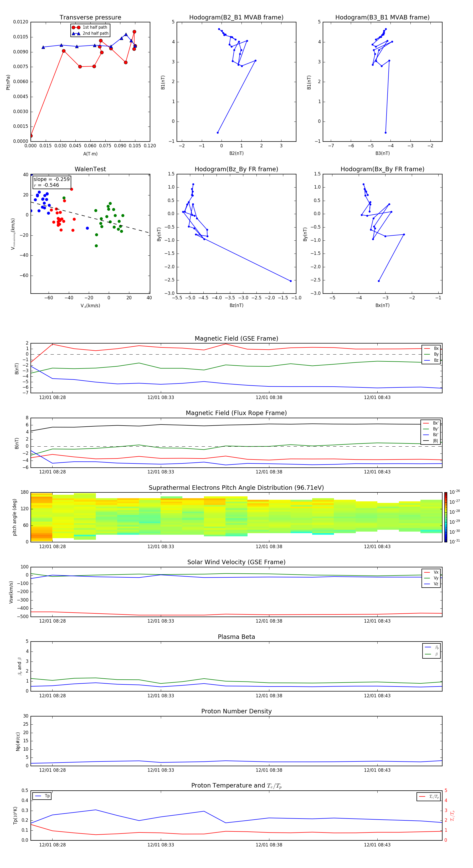The height and width of the screenshot is (868, 473).
Task: Click the 'Hodogram(Bz_By FR frame)' title
Action: (236, 169)
